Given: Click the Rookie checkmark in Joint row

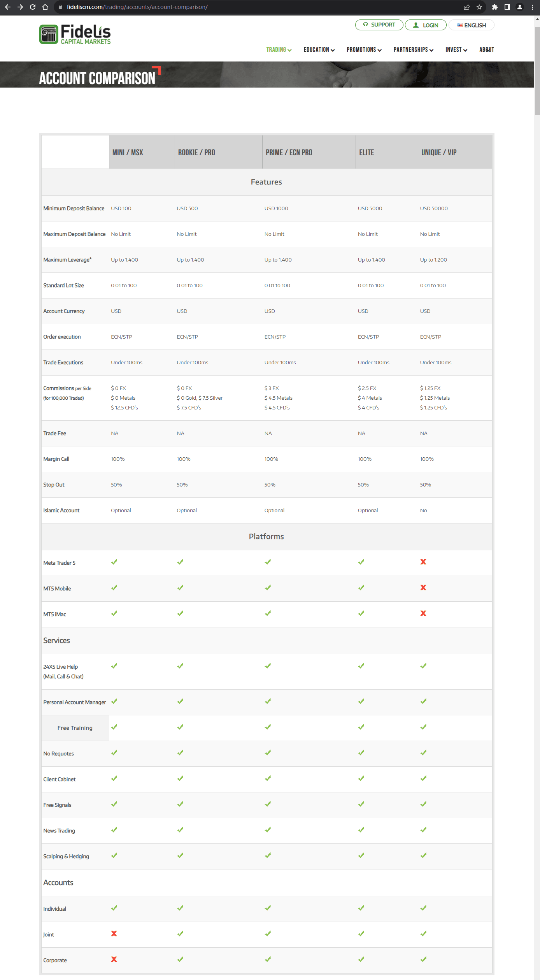Looking at the screenshot, I should (x=180, y=934).
